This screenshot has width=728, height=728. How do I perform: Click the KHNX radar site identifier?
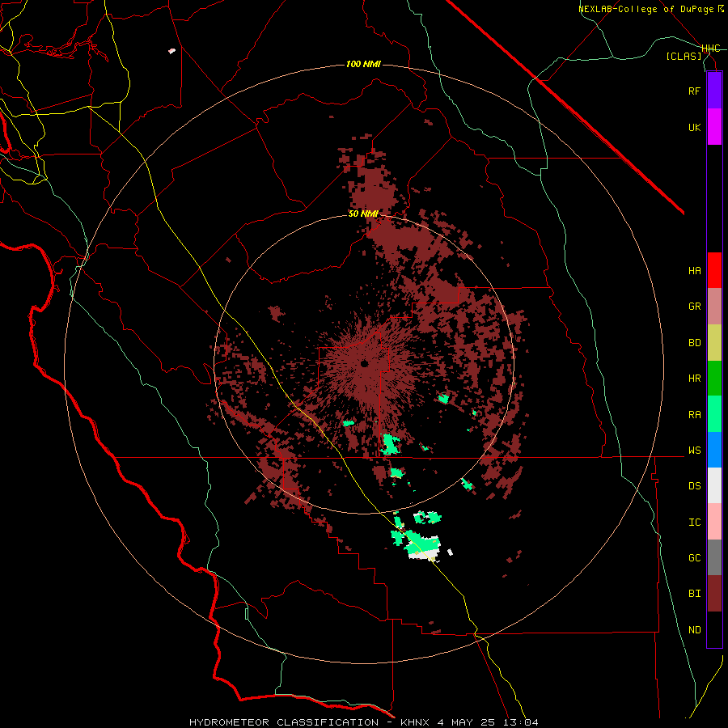click(415, 722)
